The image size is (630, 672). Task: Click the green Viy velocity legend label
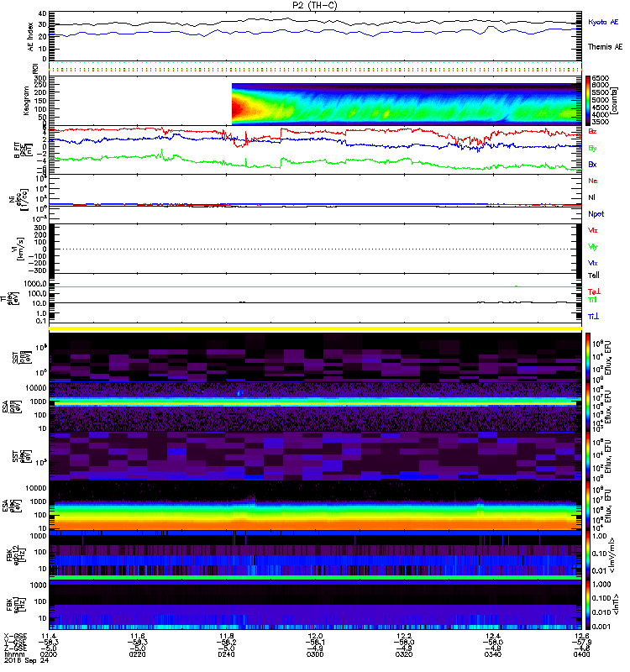(x=593, y=246)
